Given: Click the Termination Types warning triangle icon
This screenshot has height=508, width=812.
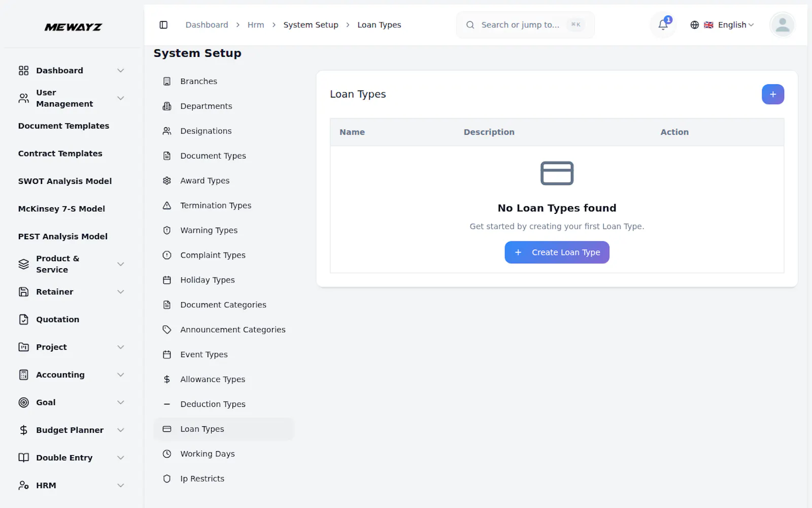Looking at the screenshot, I should point(167,206).
